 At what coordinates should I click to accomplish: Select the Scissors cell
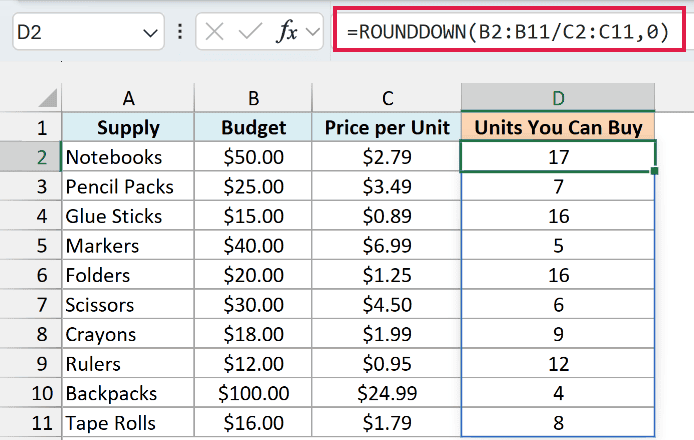point(128,305)
